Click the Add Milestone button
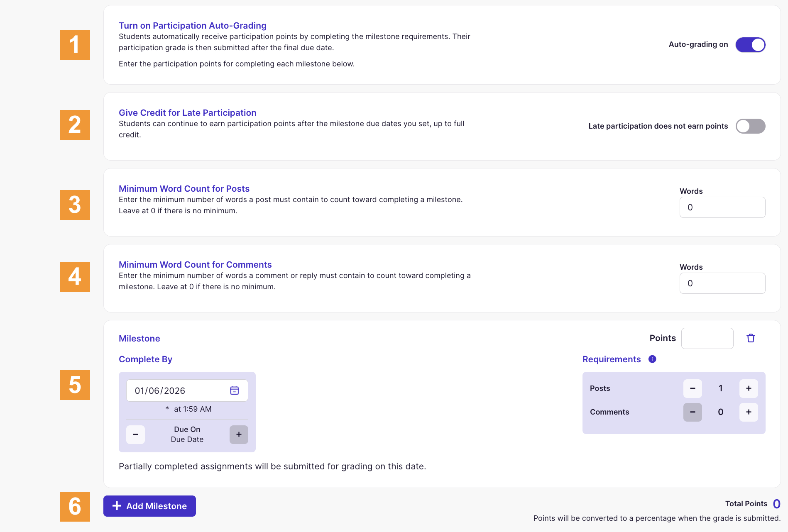 tap(149, 506)
